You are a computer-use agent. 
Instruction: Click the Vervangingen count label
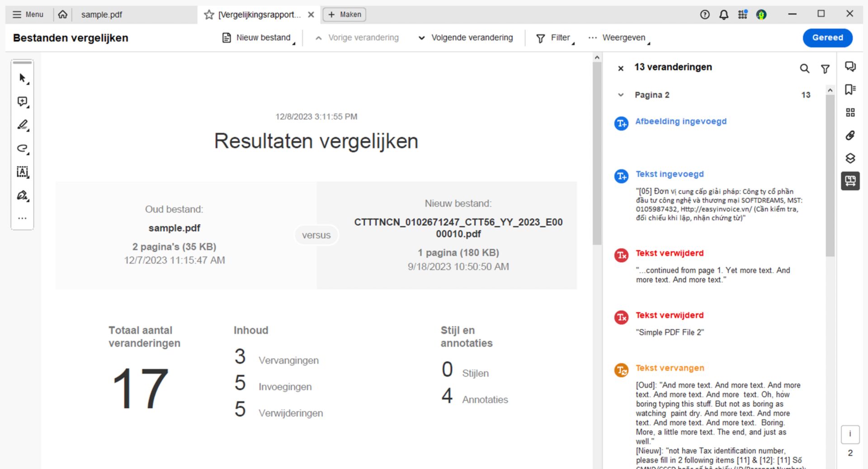(x=288, y=360)
